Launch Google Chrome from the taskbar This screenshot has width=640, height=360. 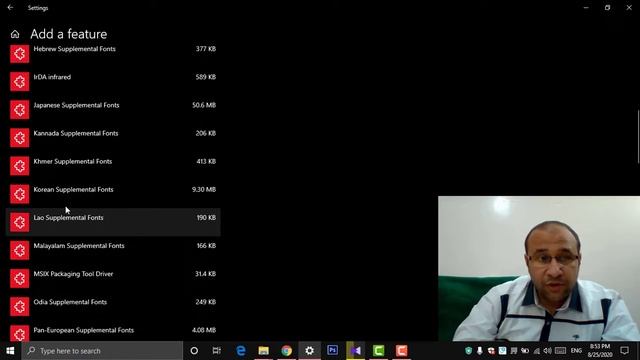click(287, 351)
